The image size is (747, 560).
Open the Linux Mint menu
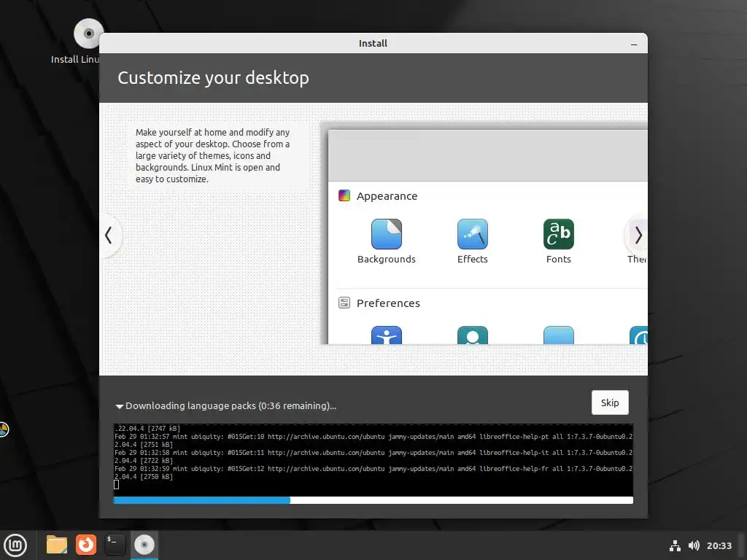(x=15, y=545)
